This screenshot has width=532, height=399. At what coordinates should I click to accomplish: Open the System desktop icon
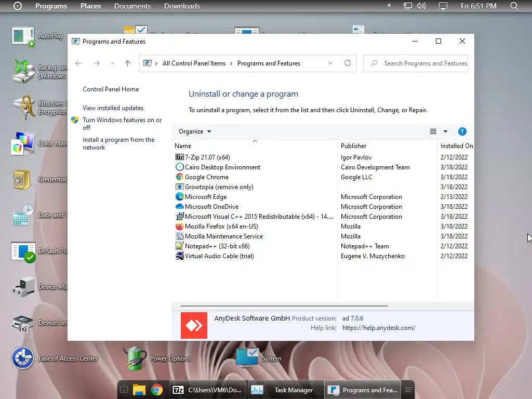pos(247,358)
